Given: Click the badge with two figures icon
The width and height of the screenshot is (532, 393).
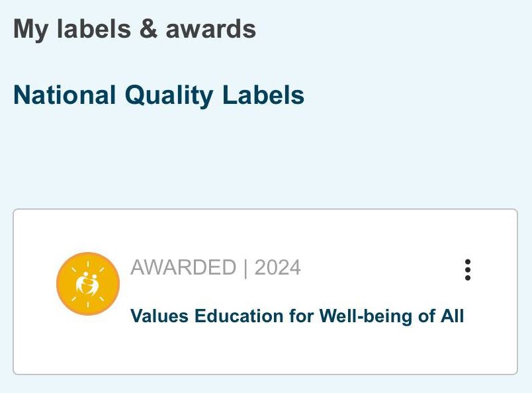Looking at the screenshot, I should coord(88,284).
